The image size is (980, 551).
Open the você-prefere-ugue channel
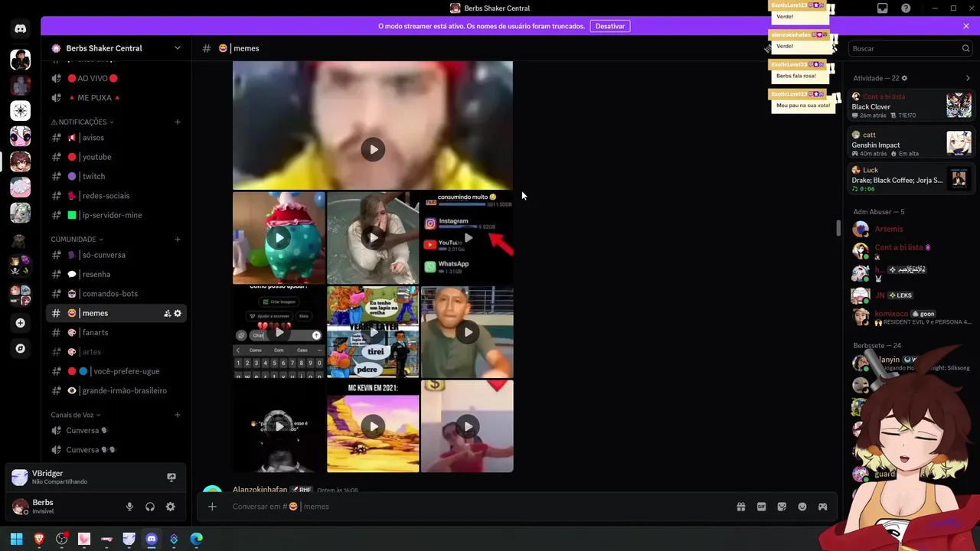(x=117, y=371)
